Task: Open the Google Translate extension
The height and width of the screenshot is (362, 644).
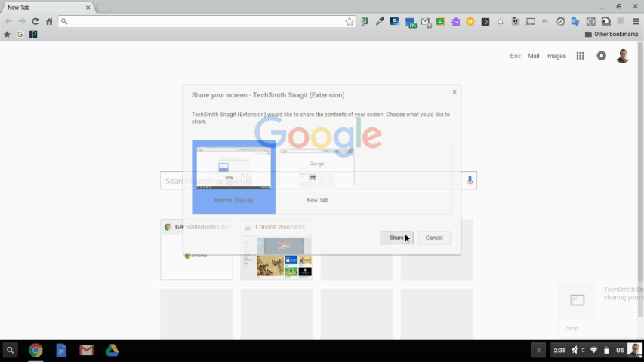Action: coord(575,22)
